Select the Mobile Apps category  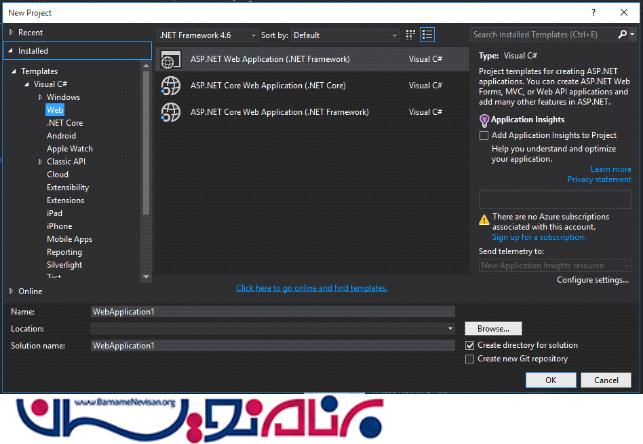click(69, 239)
